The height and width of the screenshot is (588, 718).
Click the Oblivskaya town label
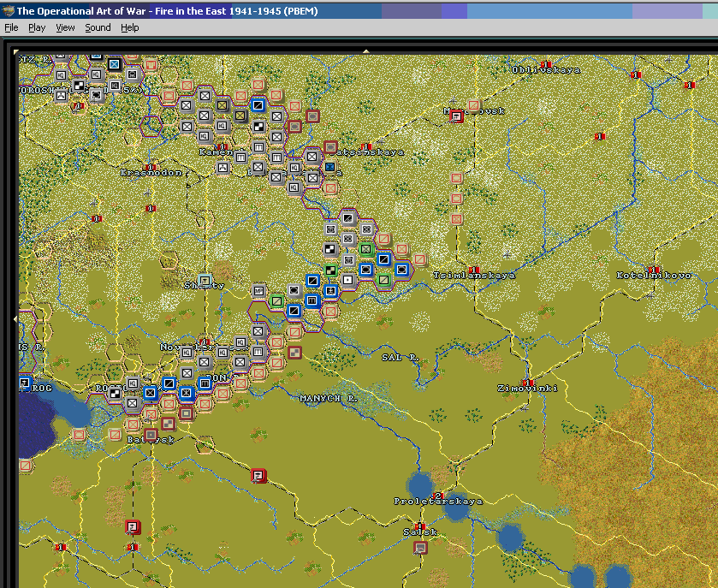coord(546,70)
